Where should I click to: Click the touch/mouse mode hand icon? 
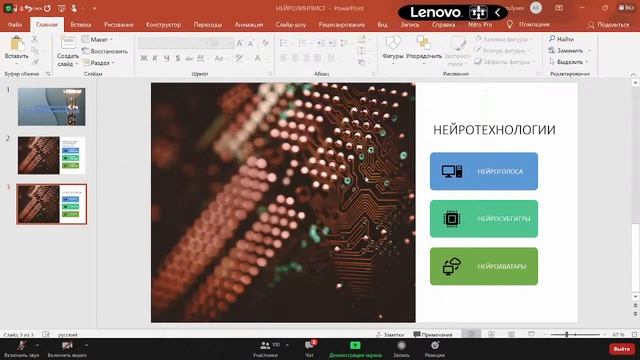[74, 8]
